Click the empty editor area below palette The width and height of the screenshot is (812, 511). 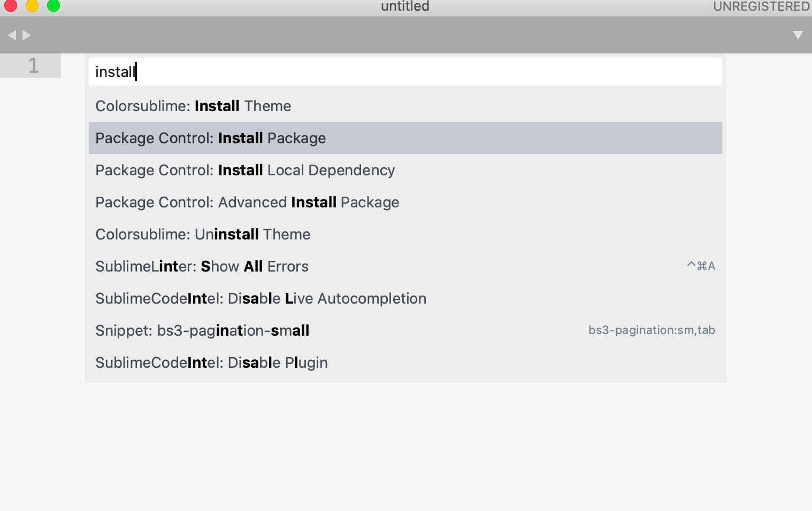point(405,446)
